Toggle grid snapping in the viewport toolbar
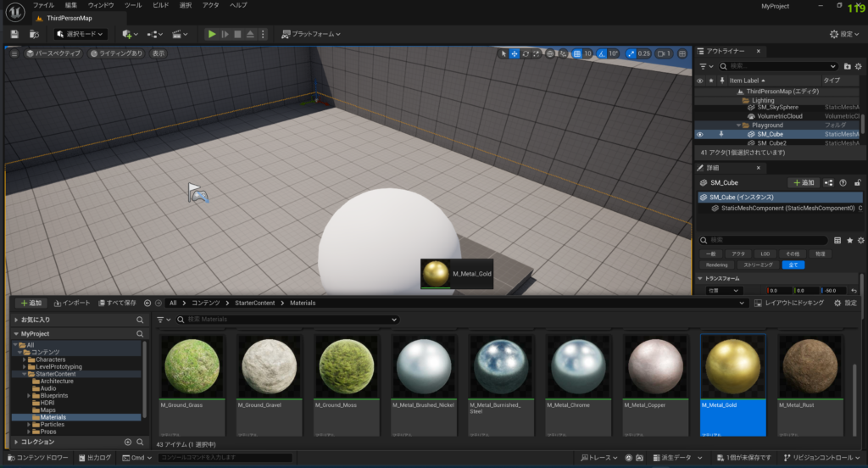The height and width of the screenshot is (468, 868). coord(577,53)
